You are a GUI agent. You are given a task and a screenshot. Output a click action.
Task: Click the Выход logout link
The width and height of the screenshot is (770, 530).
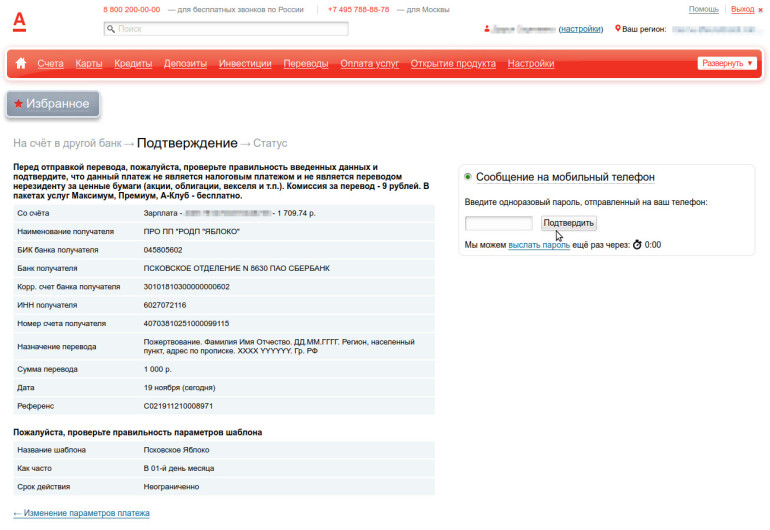(742, 9)
